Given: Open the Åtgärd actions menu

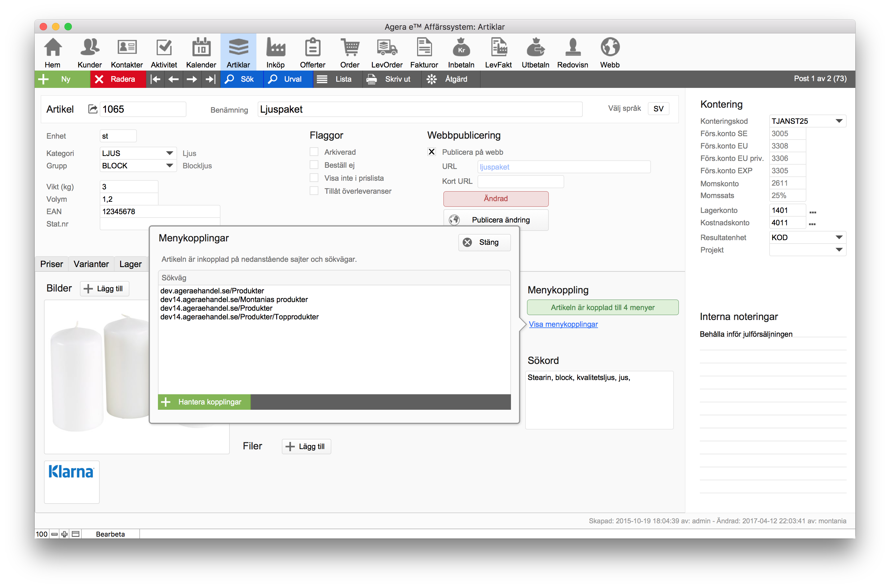Looking at the screenshot, I should (451, 79).
